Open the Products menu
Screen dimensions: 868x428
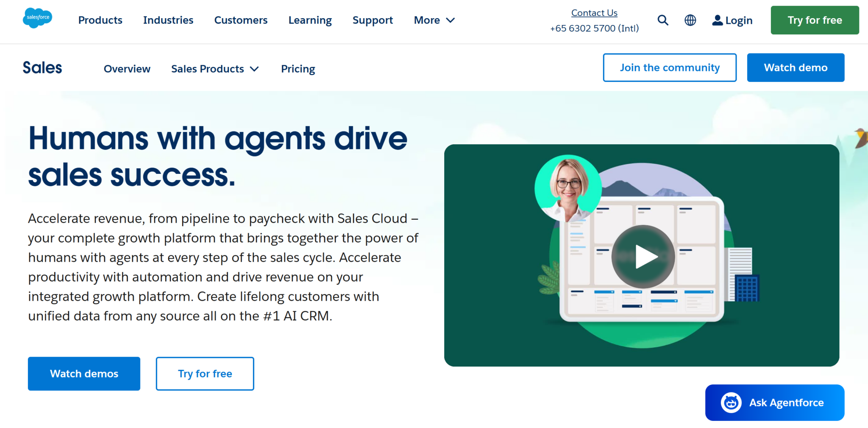point(100,20)
